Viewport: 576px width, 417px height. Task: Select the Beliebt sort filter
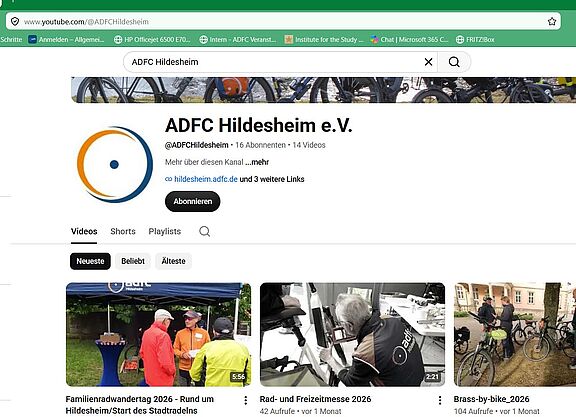tap(133, 261)
